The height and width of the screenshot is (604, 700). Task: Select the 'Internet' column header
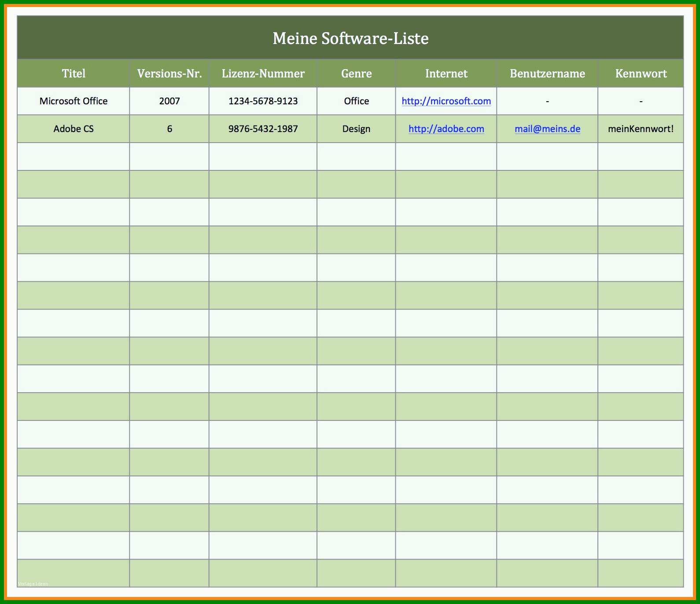pyautogui.click(x=446, y=73)
